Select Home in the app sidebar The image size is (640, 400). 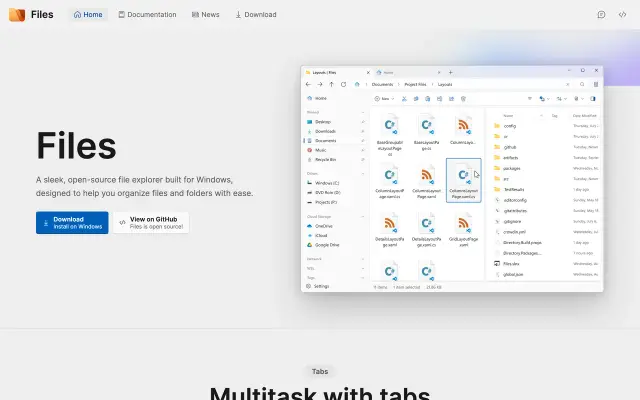335,98
